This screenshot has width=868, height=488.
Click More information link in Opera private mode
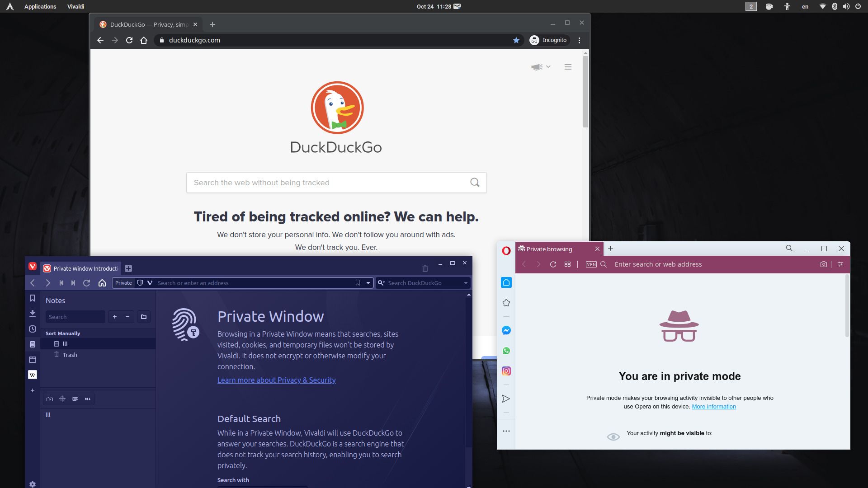click(x=713, y=406)
